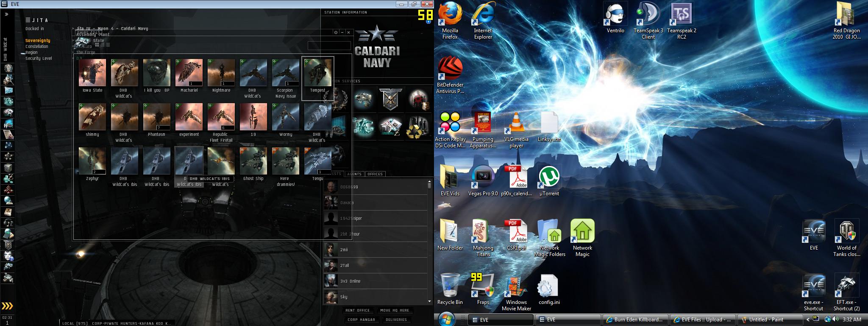Select the Tempest ship thumbnail
Viewport: 868px width, 326px height.
[317, 73]
